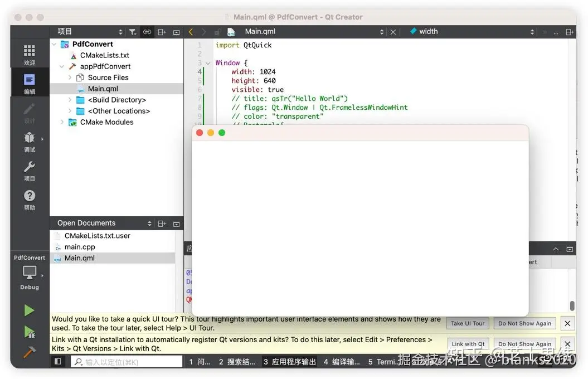Image resolution: width=588 pixels, height=379 pixels.
Task: Open the 1 问题 issues tab
Action: pyautogui.click(x=200, y=362)
